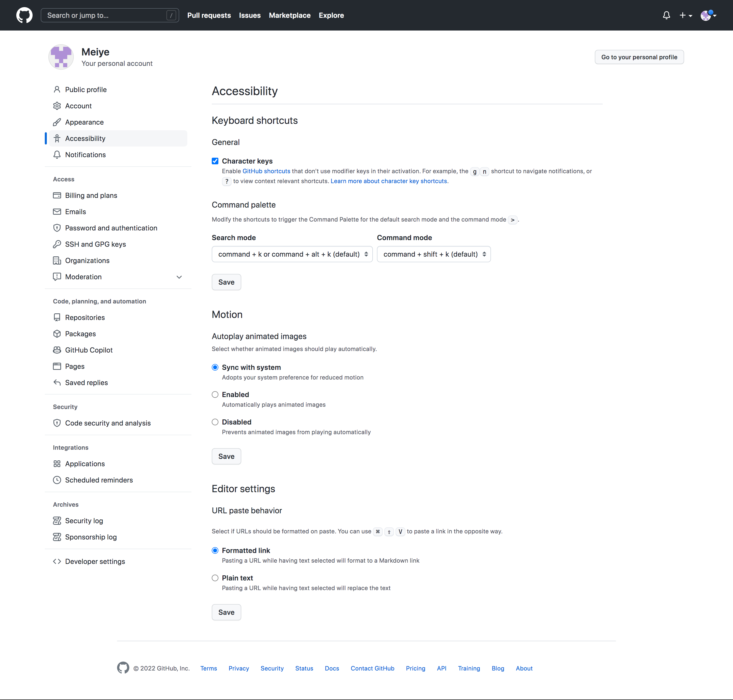Image resolution: width=733 pixels, height=700 pixels.
Task: Click the Developer settings code icon
Action: pyautogui.click(x=57, y=562)
